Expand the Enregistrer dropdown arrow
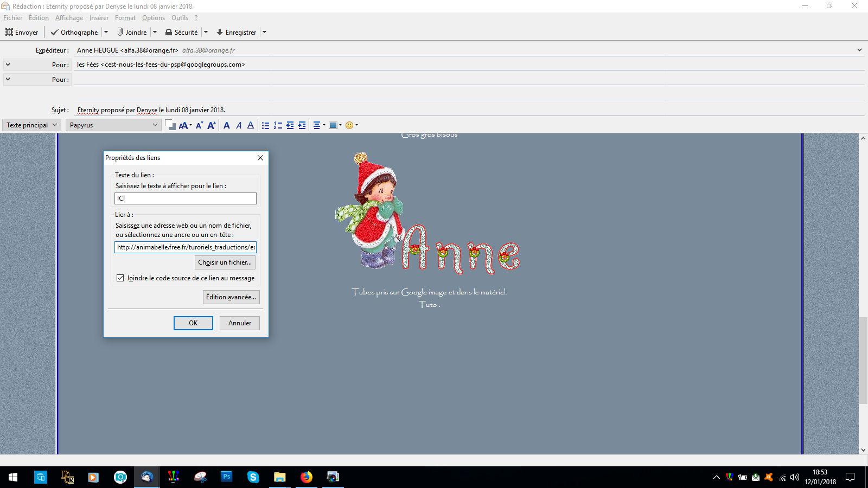868x488 pixels. click(x=264, y=32)
